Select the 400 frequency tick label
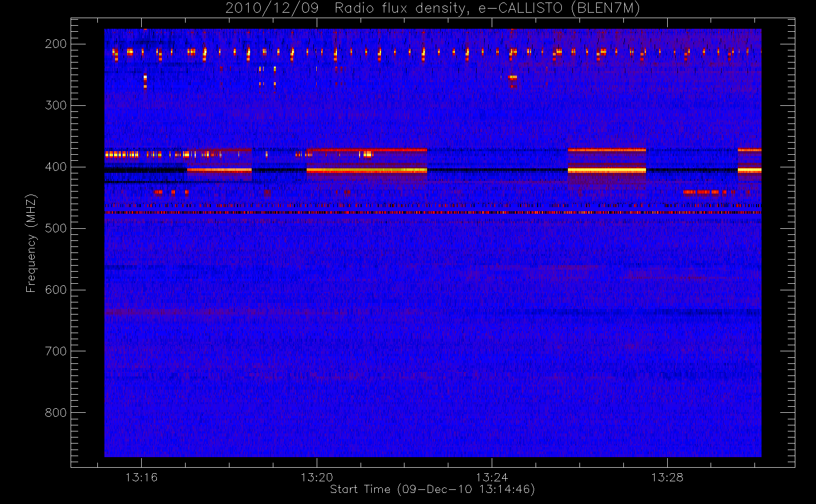 tap(56, 167)
